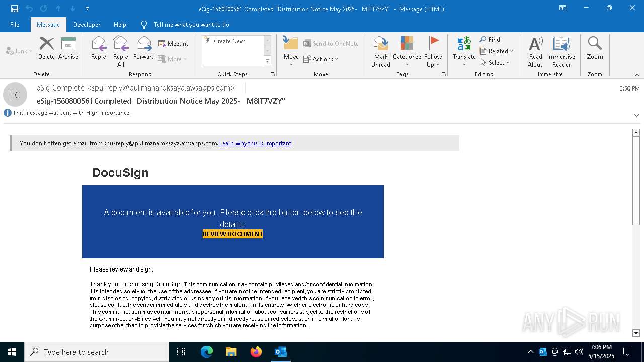The width and height of the screenshot is (644, 362).
Task: Go to Next Item with the down arrow
Action: (x=73, y=9)
